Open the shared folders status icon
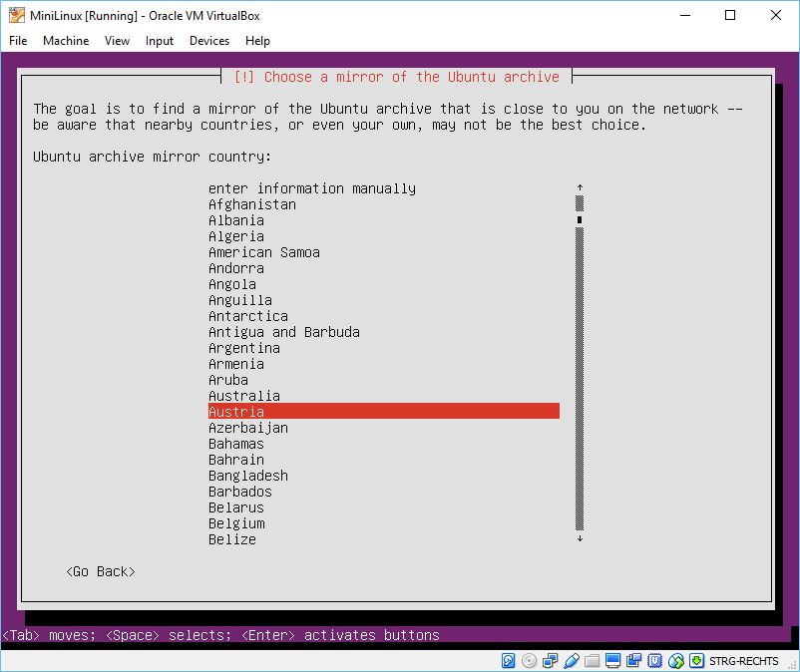Screen dimensions: 800x672 [593, 661]
